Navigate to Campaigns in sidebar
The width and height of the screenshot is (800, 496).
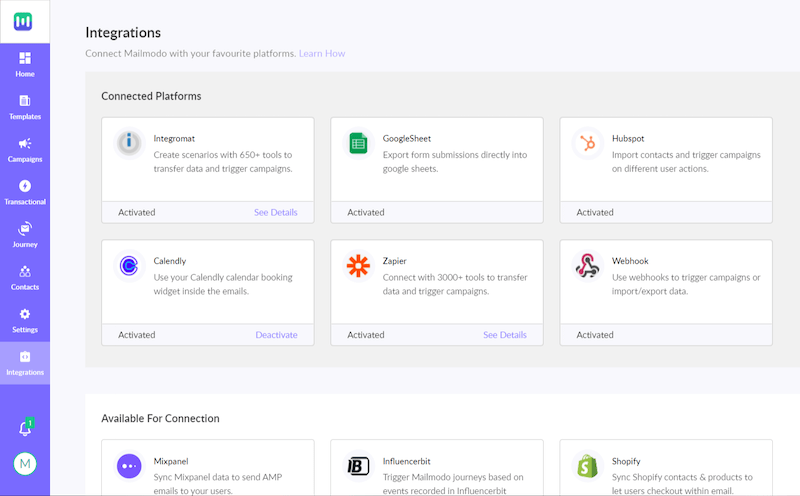[25, 150]
